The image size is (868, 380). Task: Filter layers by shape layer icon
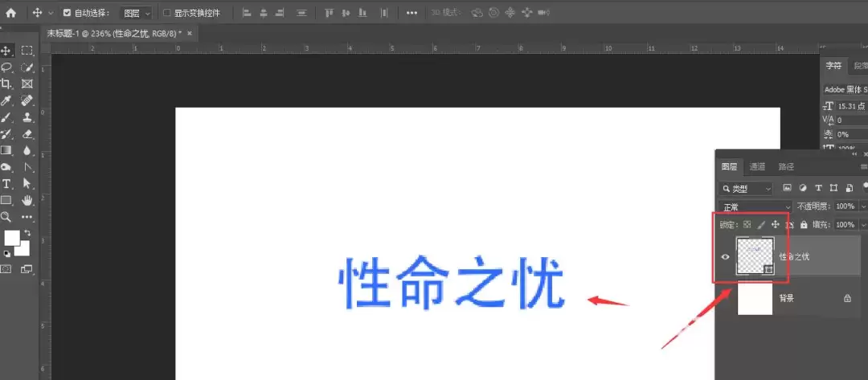[x=833, y=188]
